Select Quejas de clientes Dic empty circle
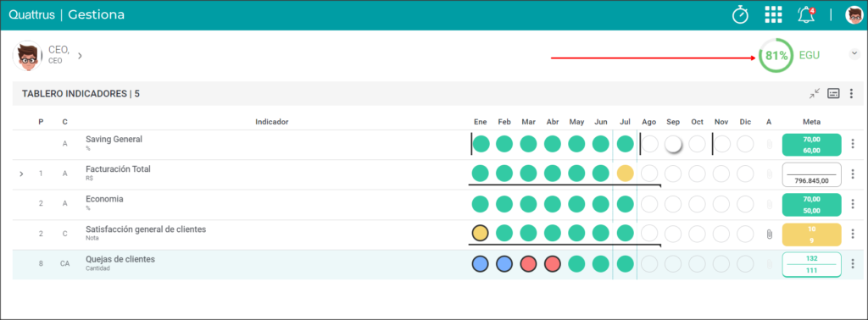Viewport: 868px width, 320px height. [745, 263]
